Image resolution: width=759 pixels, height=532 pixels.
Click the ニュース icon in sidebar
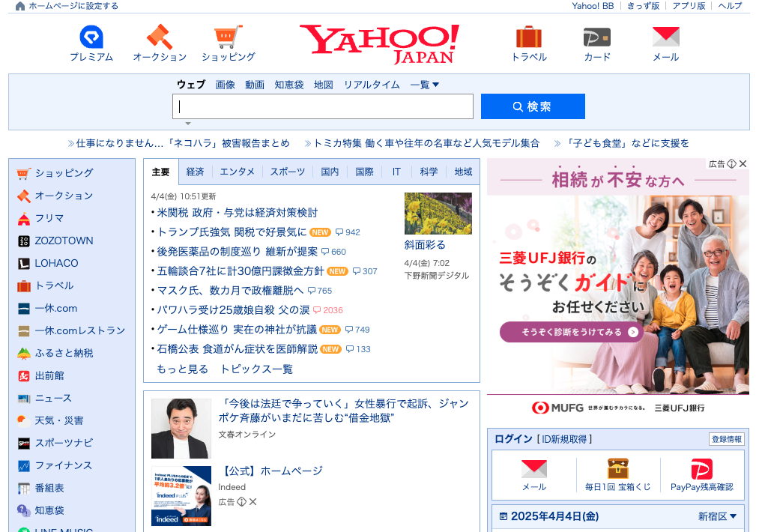tap(24, 399)
